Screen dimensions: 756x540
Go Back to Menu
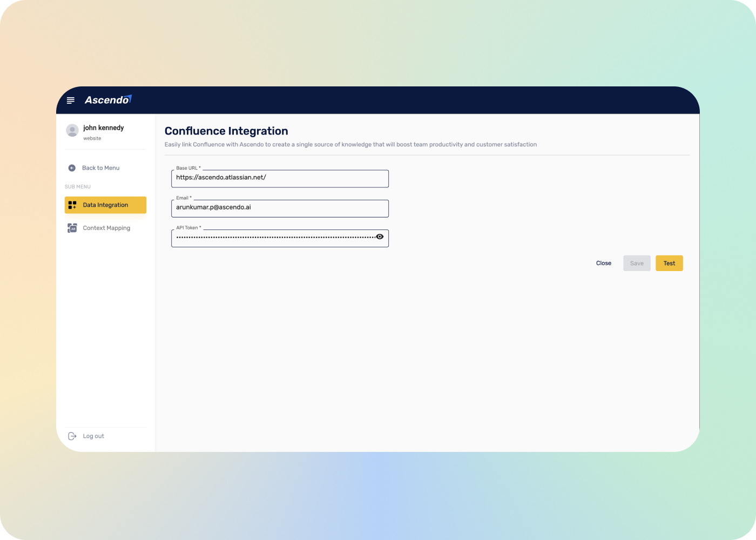94,168
